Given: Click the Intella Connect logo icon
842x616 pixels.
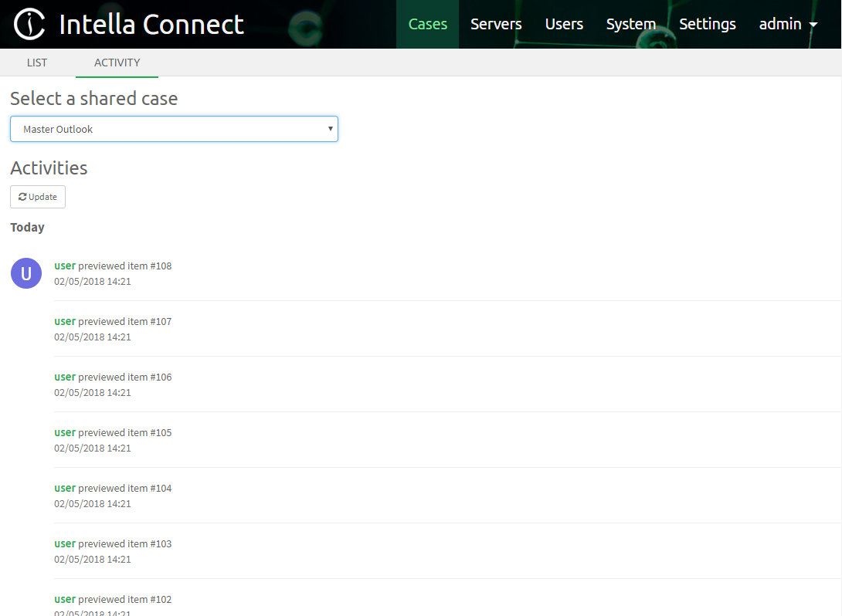Looking at the screenshot, I should pyautogui.click(x=30, y=25).
